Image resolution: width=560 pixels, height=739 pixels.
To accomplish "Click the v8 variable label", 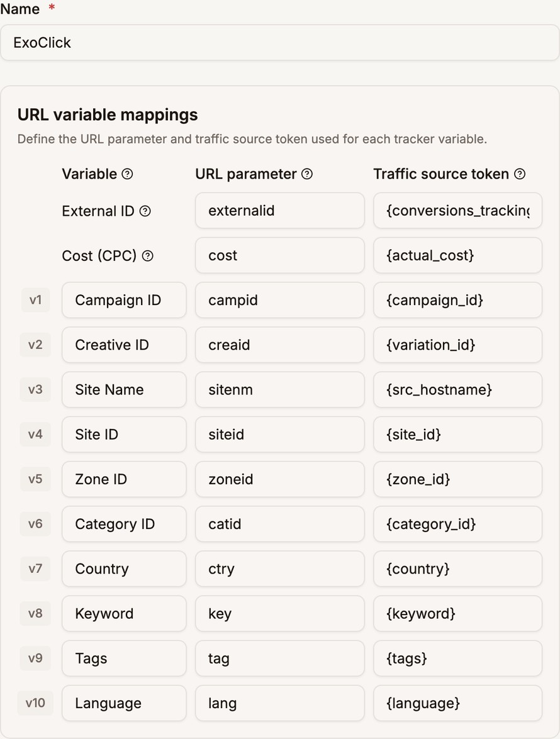I will [35, 613].
